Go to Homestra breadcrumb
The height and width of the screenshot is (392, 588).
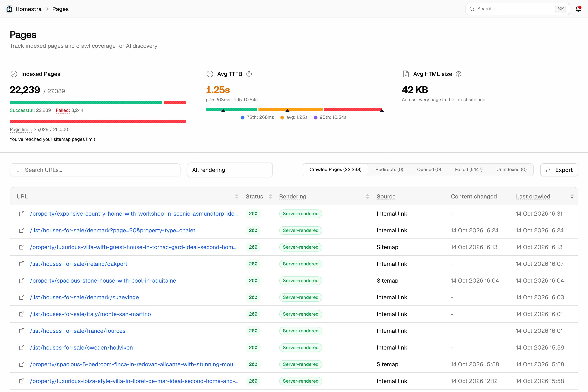pos(29,9)
